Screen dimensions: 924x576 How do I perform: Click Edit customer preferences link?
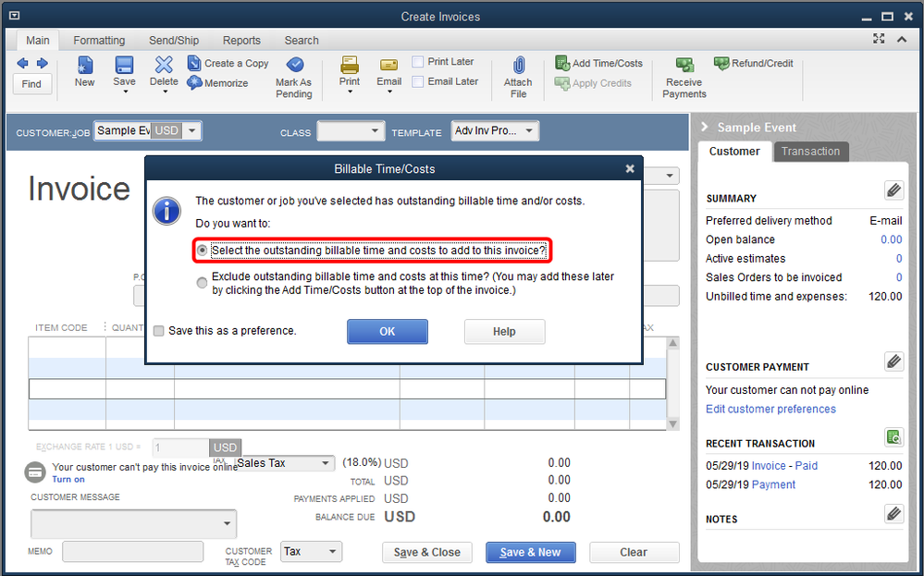[770, 410]
